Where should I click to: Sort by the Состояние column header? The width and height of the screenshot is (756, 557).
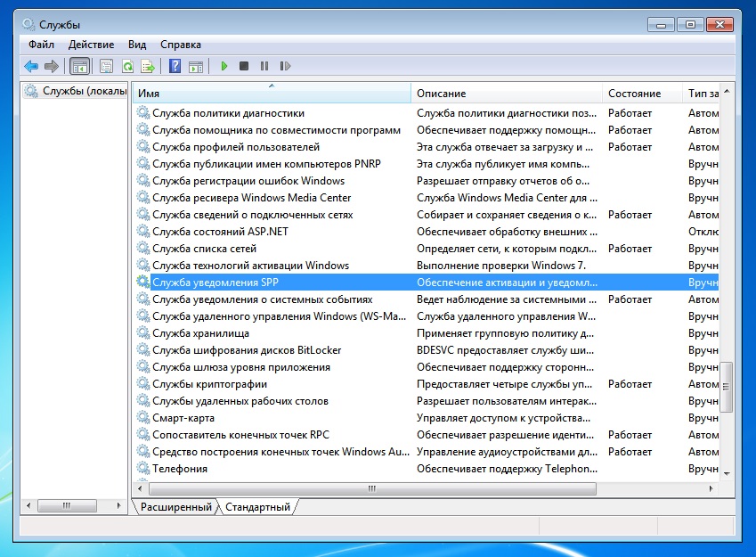click(634, 94)
